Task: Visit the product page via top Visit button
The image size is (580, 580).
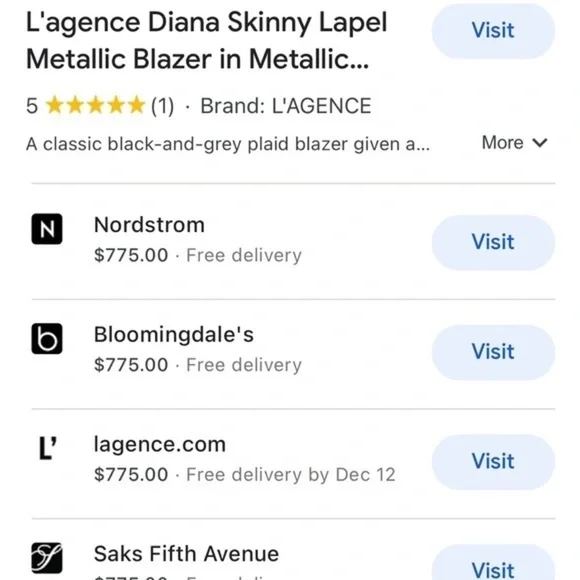Action: tap(493, 31)
